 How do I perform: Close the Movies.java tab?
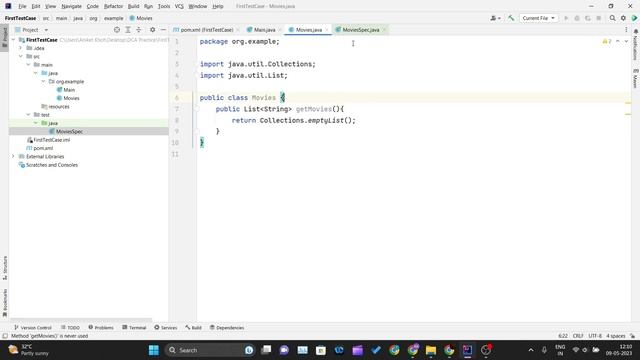(x=327, y=30)
